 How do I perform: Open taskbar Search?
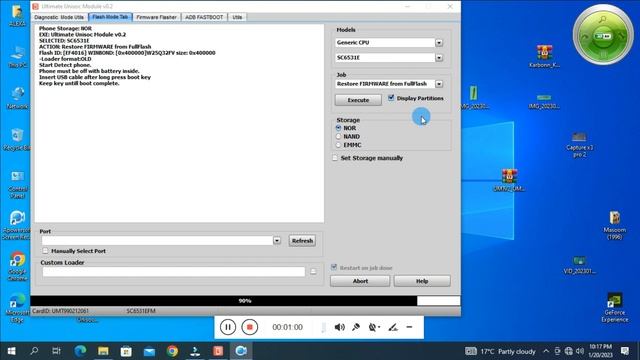(x=34, y=351)
